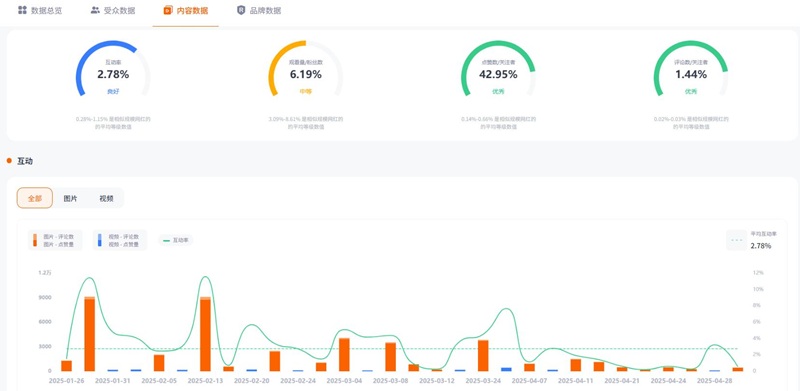Filter interactions by 图片

(70, 198)
